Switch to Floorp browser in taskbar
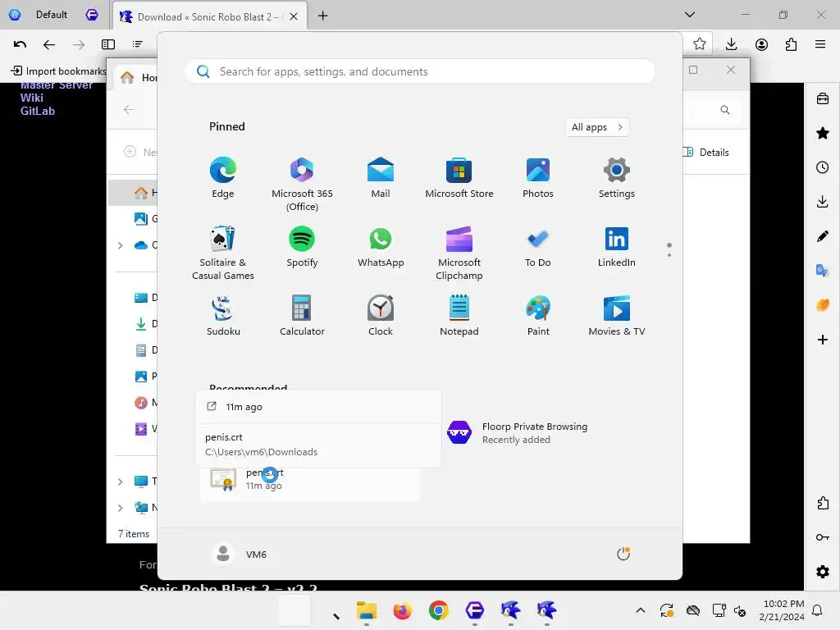Screen dimensions: 840x630 (475, 610)
